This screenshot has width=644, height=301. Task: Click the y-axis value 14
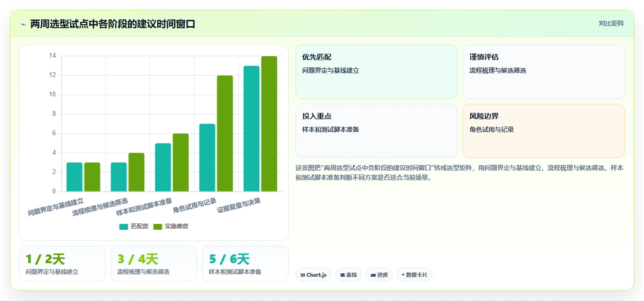(52, 56)
